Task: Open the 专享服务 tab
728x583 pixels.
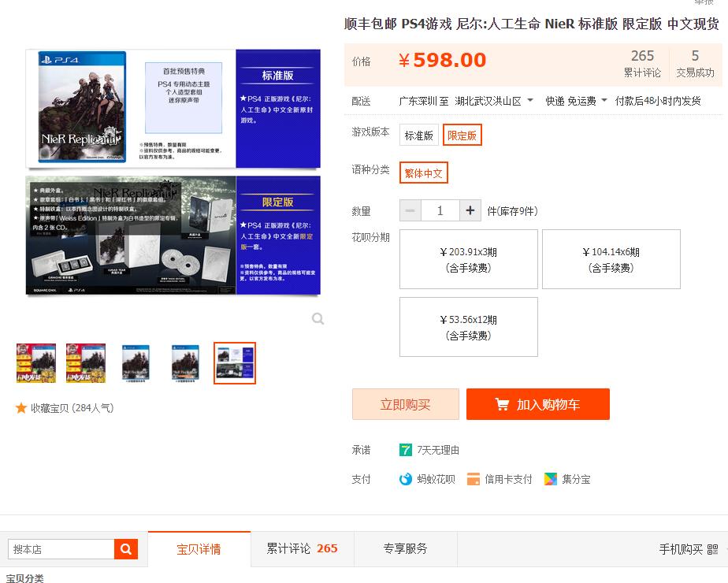Action: 405,549
